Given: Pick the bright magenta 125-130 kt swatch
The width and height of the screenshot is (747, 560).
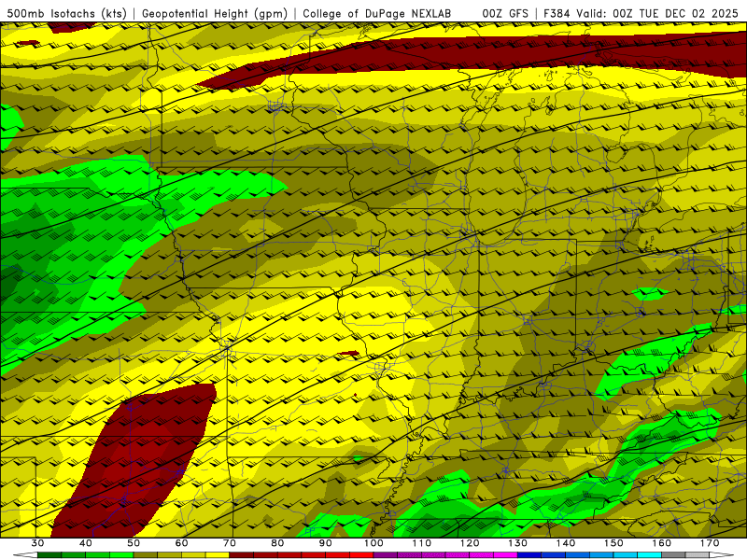Looking at the screenshot, I should coord(505,555).
